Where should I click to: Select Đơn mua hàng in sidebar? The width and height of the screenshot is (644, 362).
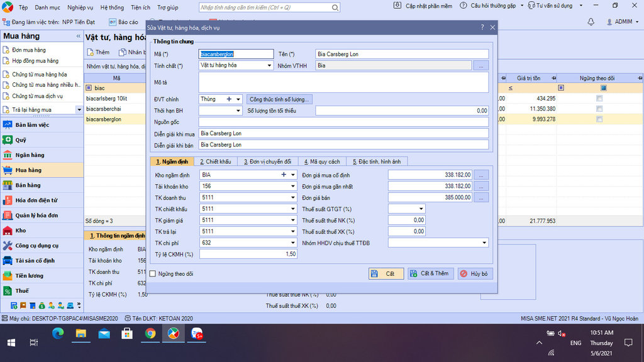29,50
